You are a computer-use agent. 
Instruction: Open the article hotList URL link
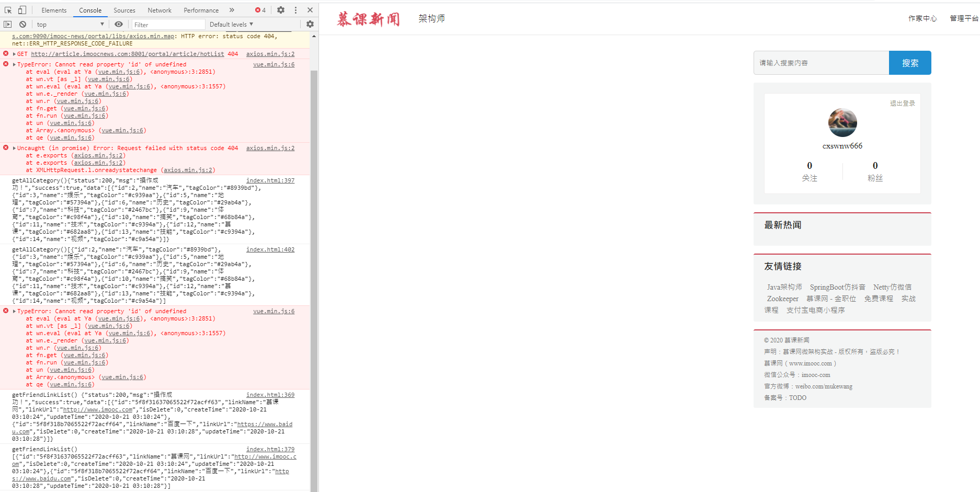[x=128, y=54]
